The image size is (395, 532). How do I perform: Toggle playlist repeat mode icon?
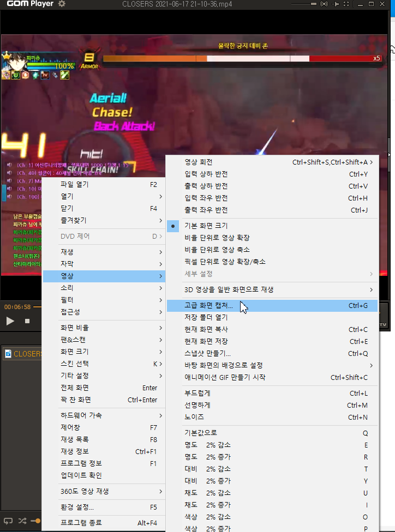pos(8,521)
